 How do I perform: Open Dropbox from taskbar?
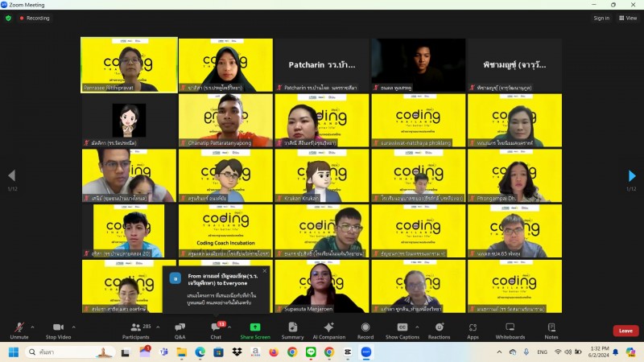[x=237, y=352]
